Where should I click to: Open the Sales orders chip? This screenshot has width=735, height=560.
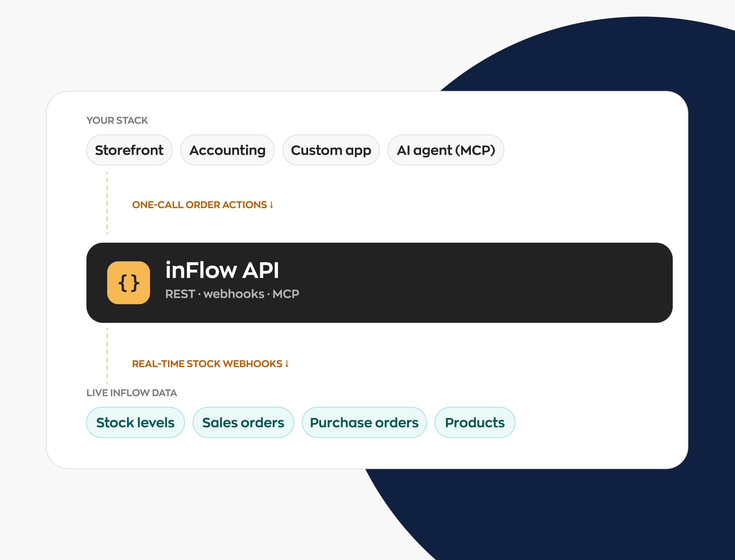coord(243,422)
